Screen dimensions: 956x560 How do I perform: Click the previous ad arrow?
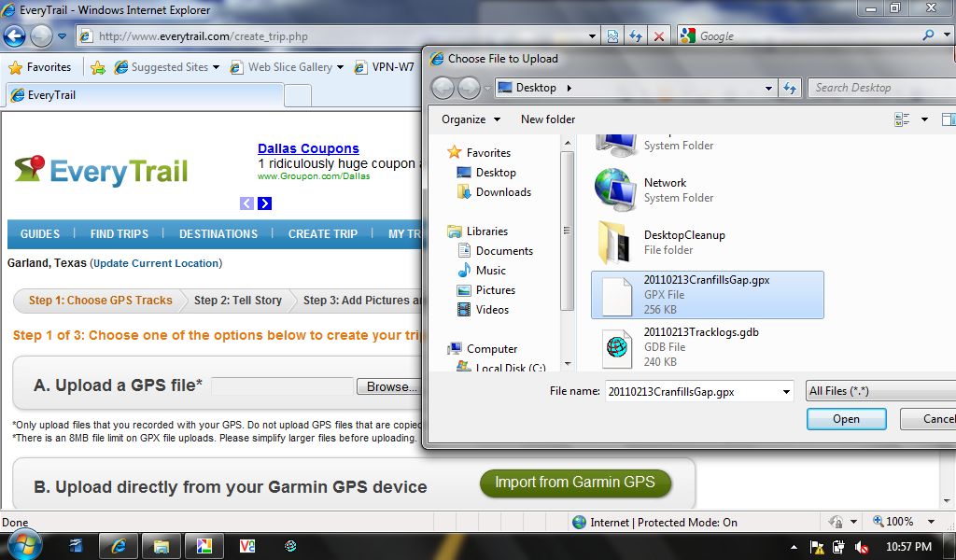246,203
